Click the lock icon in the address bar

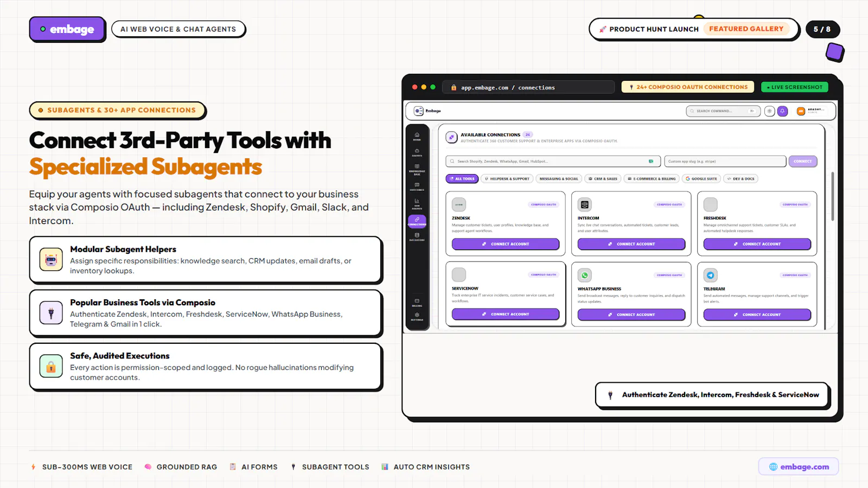[454, 87]
